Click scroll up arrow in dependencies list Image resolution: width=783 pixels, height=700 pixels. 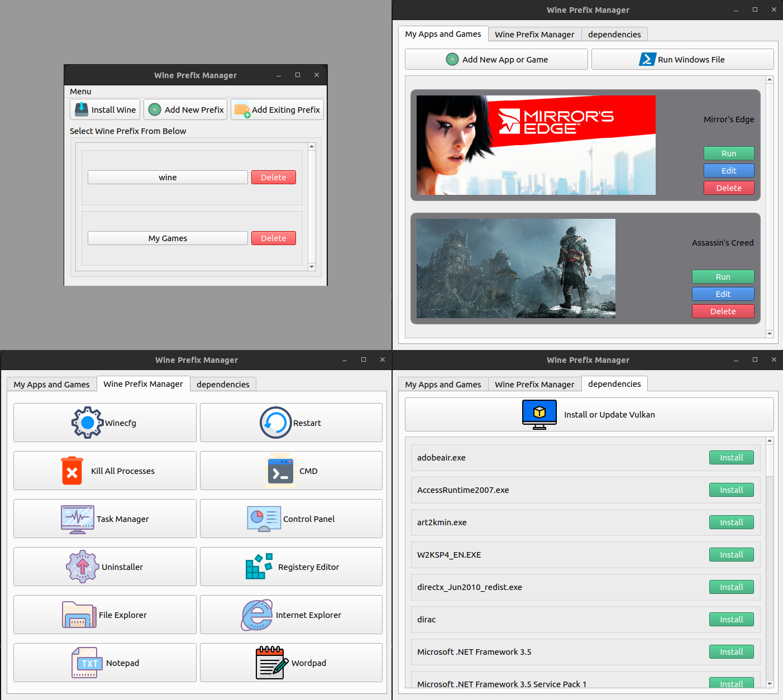[770, 441]
